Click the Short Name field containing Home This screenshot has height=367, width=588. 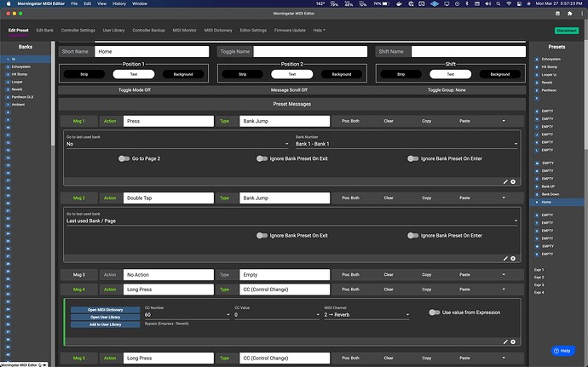pyautogui.click(x=152, y=52)
